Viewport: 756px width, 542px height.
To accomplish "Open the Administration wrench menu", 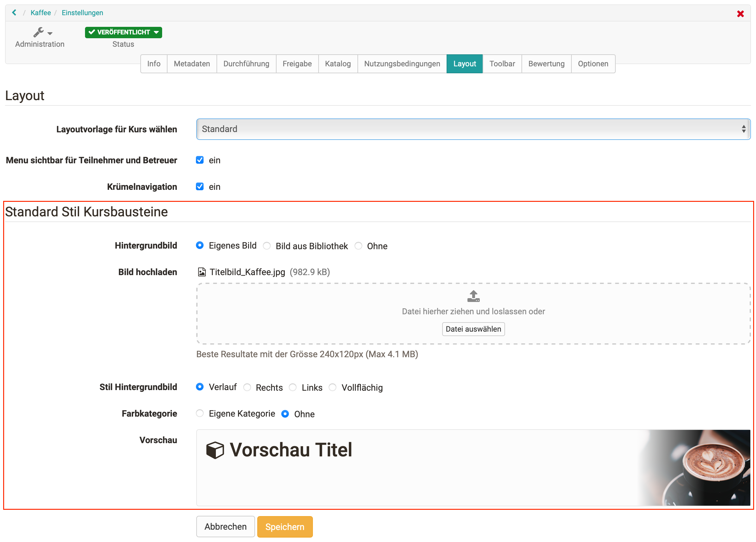I will (x=39, y=32).
